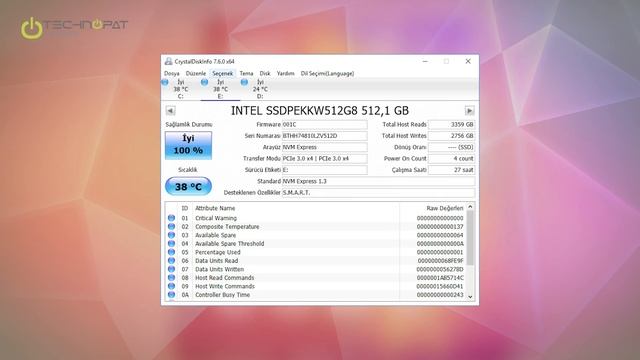The height and width of the screenshot is (360, 640).
Task: Select the Composite Temperature attribute name
Action: click(x=227, y=227)
